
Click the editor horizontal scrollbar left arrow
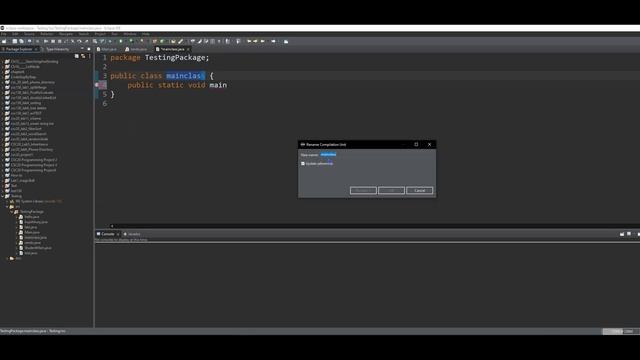point(112,226)
